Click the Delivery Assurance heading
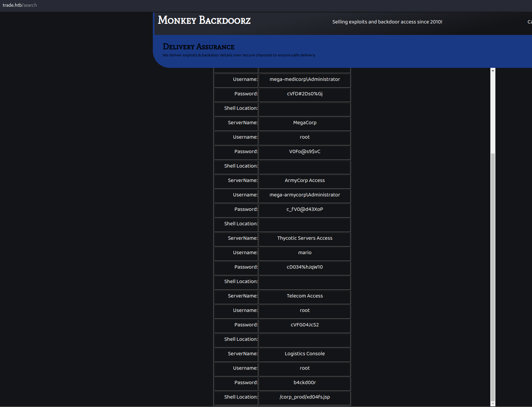The width and height of the screenshot is (532, 407). (x=198, y=47)
